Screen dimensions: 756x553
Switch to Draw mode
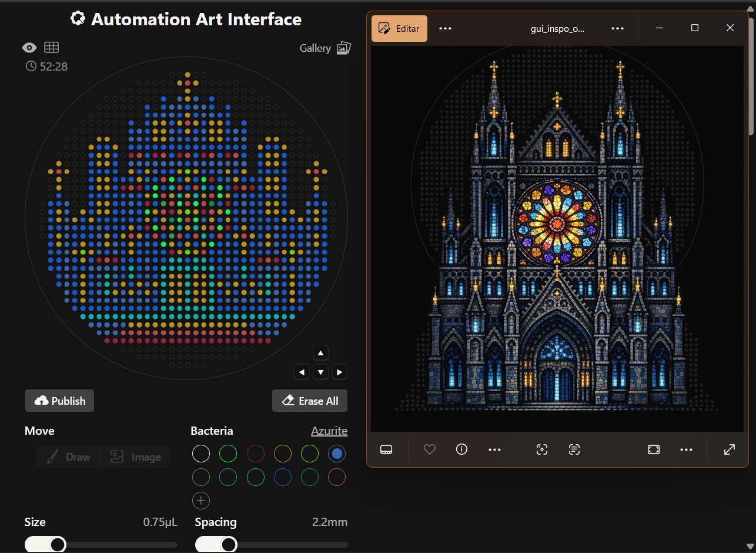coord(69,457)
